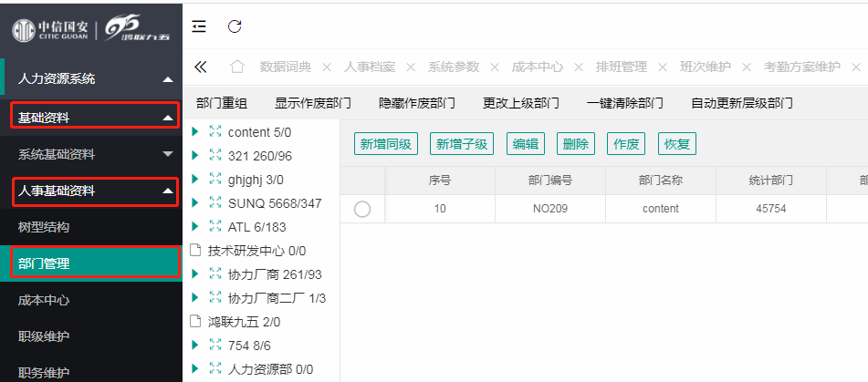Switch to the 班次维护 tab
The width and height of the screenshot is (868, 382).
[706, 67]
